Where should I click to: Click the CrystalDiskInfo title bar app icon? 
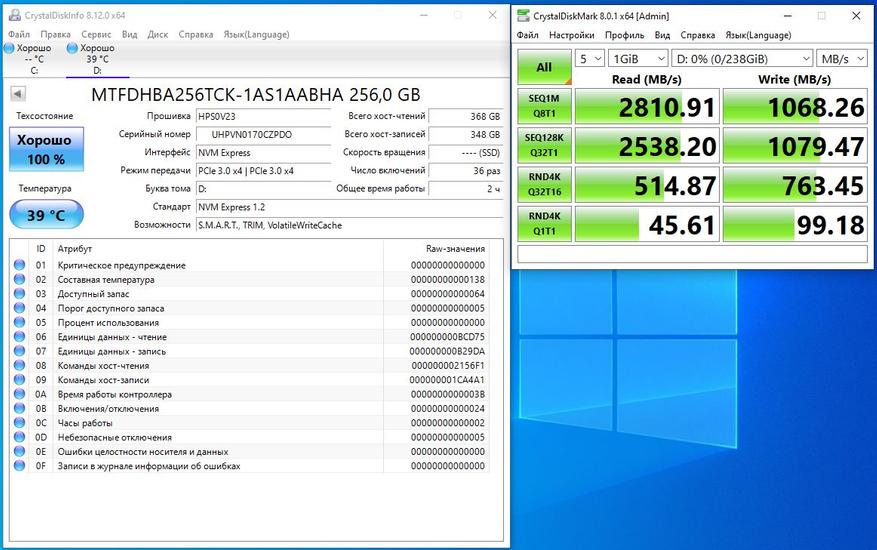pyautogui.click(x=13, y=15)
